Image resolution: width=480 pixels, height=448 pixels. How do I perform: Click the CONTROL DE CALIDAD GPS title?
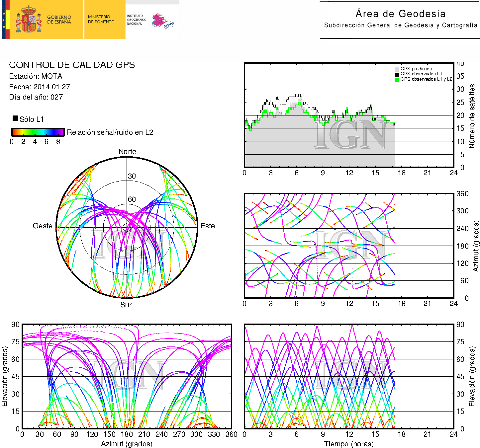point(72,65)
